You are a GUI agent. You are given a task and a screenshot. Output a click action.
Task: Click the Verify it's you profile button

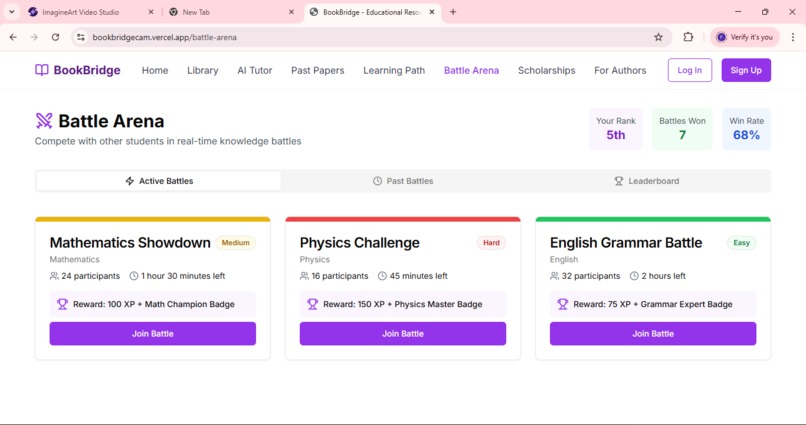(745, 37)
